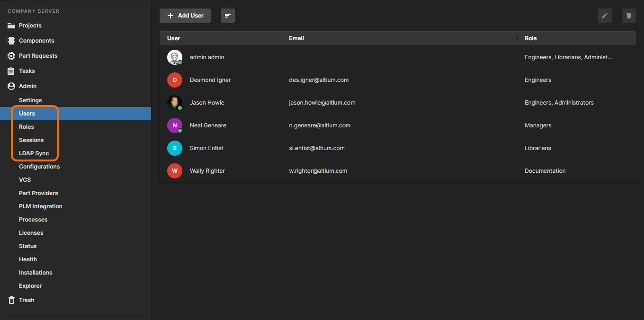This screenshot has width=644, height=320.
Task: Select the Wally Righter name
Action: coord(207,171)
